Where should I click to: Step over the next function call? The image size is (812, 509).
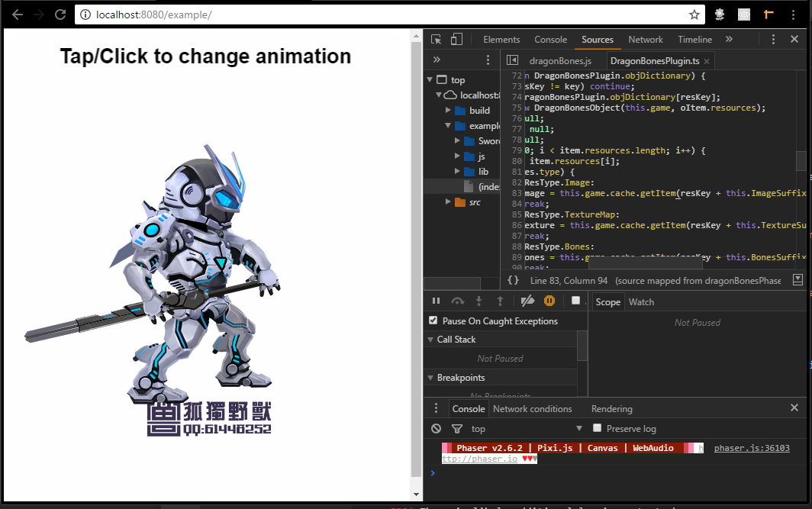coord(457,301)
